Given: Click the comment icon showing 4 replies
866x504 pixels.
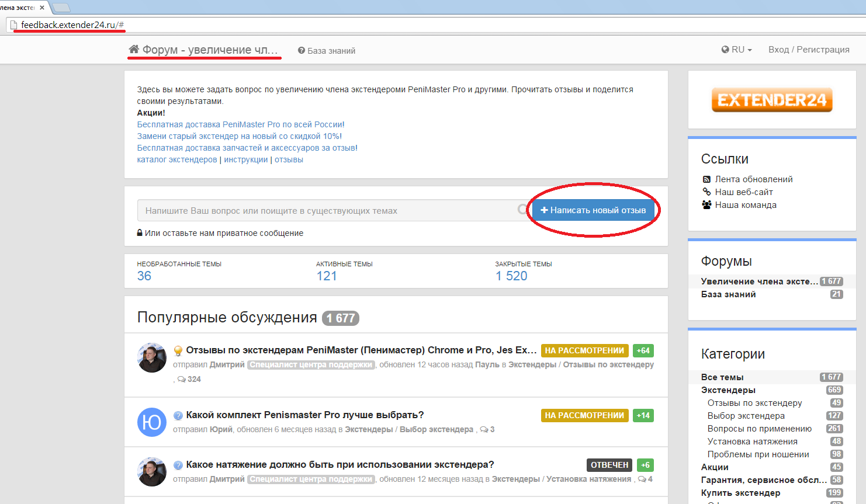Looking at the screenshot, I should coord(642,479).
